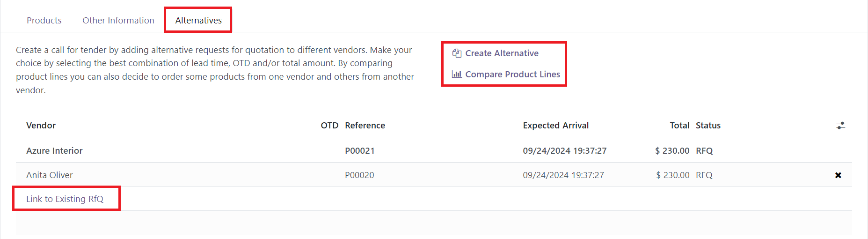Click the Compare Product Lines chart icon
Viewport: 868px width, 239px height.
pos(457,74)
